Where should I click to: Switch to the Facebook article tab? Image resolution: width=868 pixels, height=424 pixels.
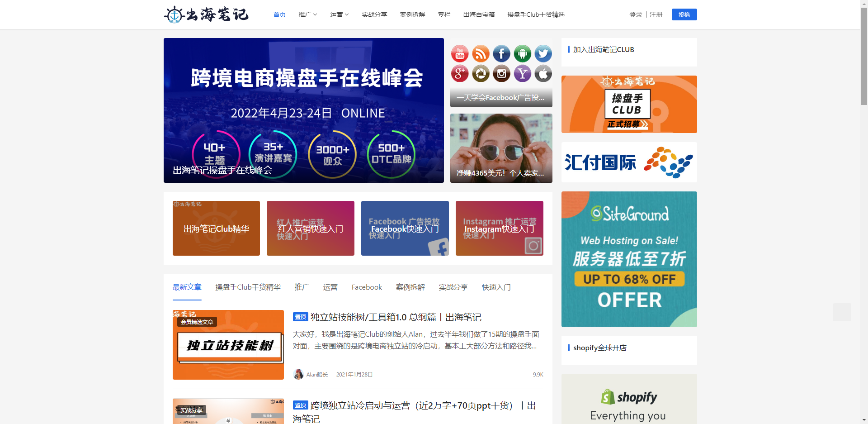(x=367, y=287)
